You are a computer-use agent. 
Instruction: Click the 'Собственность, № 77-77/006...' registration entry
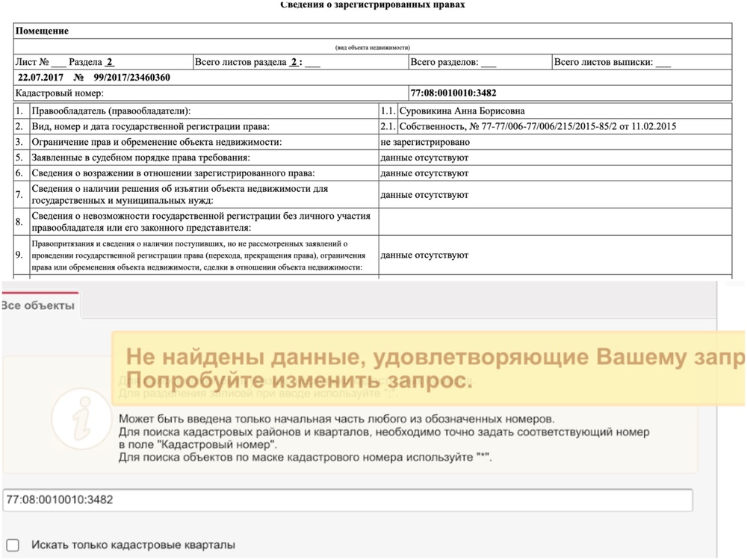tap(538, 127)
